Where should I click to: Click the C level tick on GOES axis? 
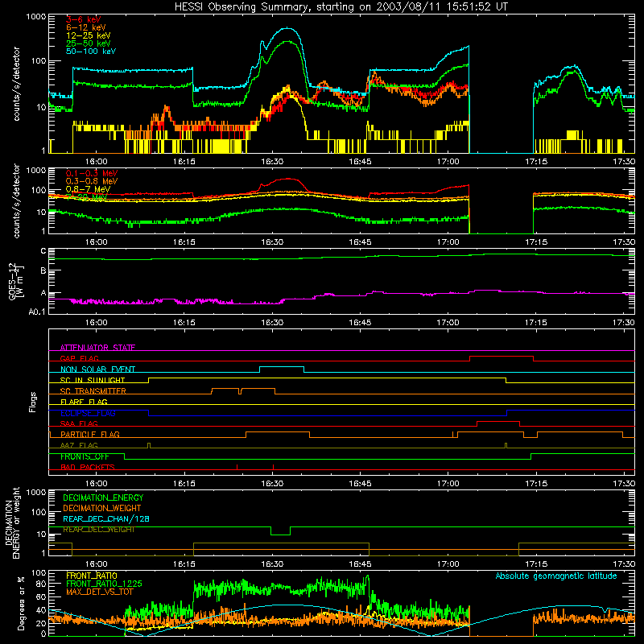tap(43, 251)
